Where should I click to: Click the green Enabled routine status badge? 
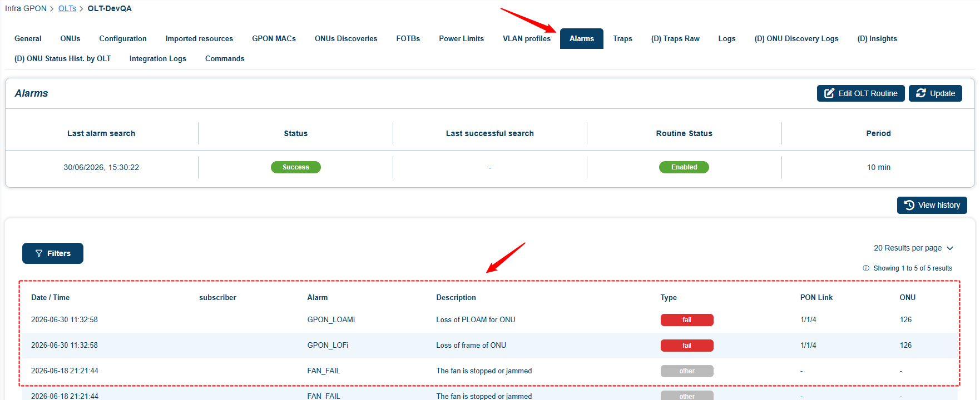(x=684, y=167)
